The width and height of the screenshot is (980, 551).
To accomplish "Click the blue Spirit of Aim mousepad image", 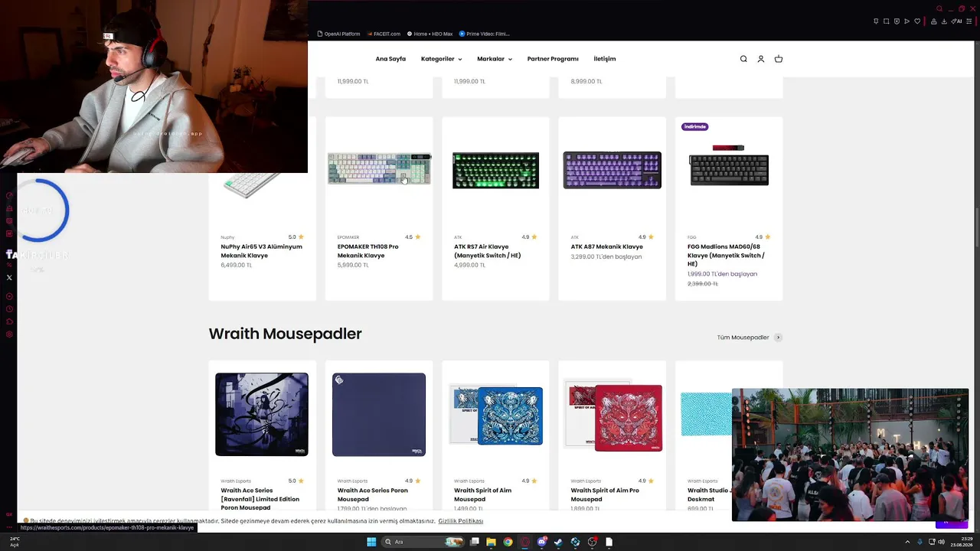I will pyautogui.click(x=495, y=415).
